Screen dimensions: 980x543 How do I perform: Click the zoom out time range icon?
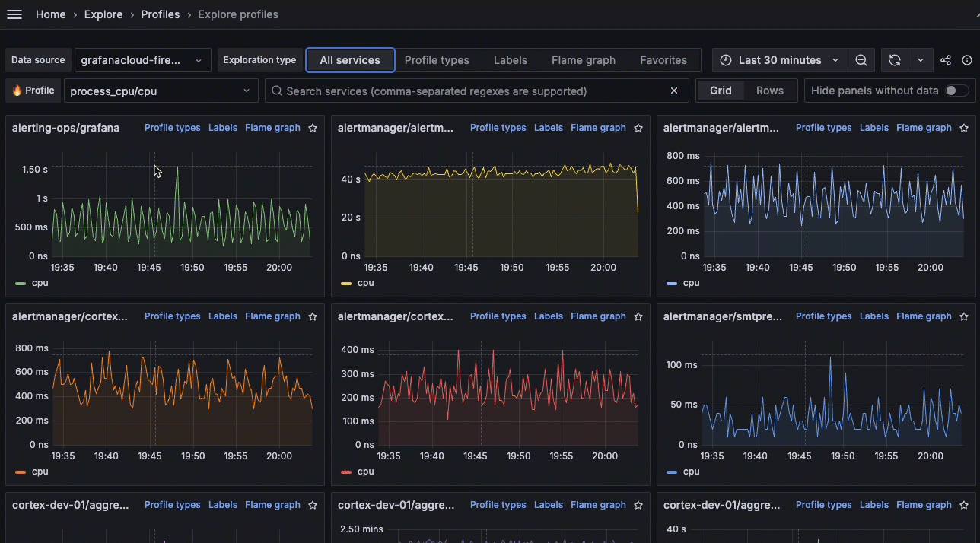click(x=861, y=60)
